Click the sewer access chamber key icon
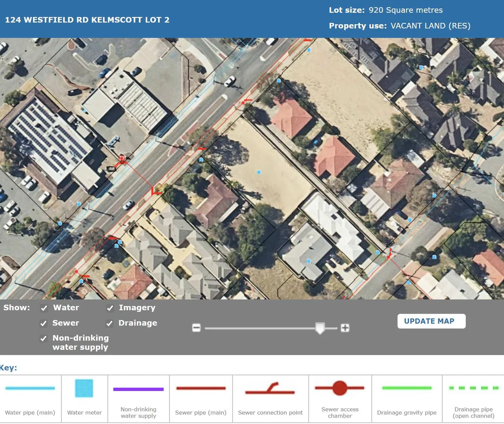 340,388
